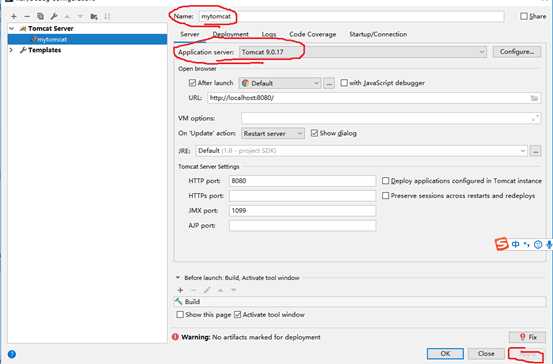Screen dimensions: 553x364
Task: Expand the Templates tree node
Action: pos(12,50)
